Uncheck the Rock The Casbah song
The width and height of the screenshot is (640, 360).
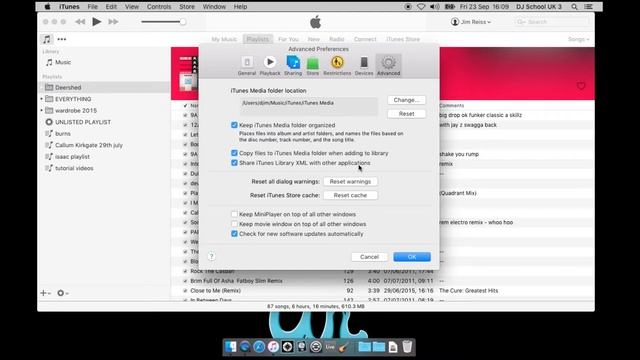(x=185, y=271)
